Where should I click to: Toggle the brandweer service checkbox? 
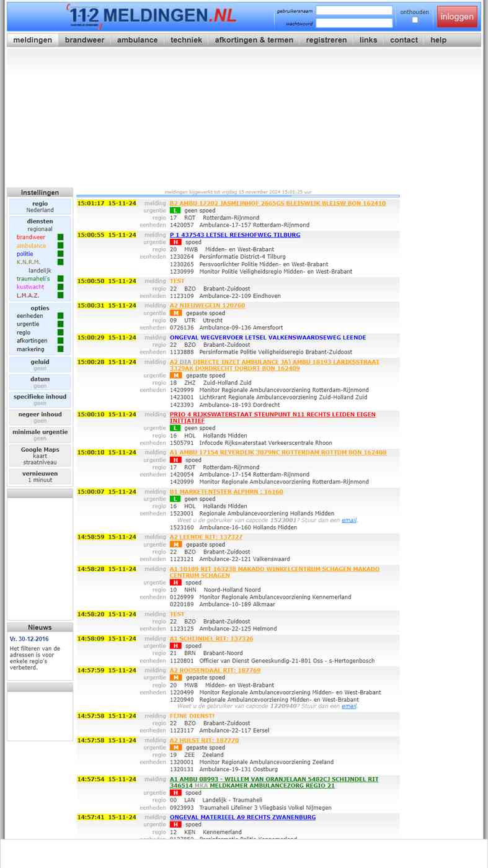pos(61,237)
